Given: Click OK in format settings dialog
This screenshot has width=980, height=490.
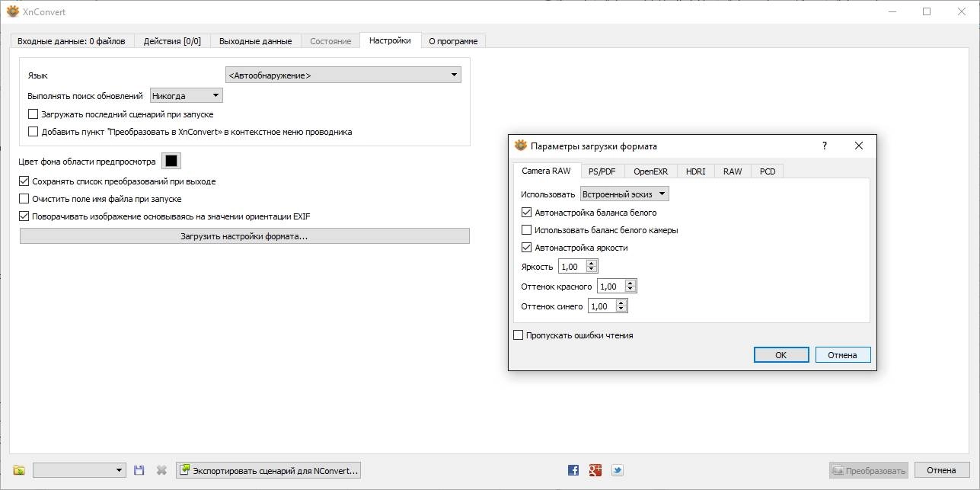Looking at the screenshot, I should point(780,355).
